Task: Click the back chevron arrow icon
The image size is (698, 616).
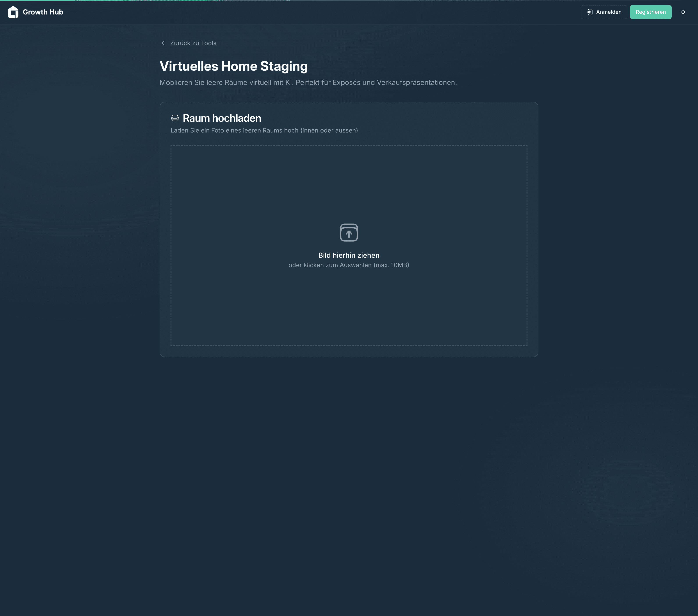Action: click(163, 43)
